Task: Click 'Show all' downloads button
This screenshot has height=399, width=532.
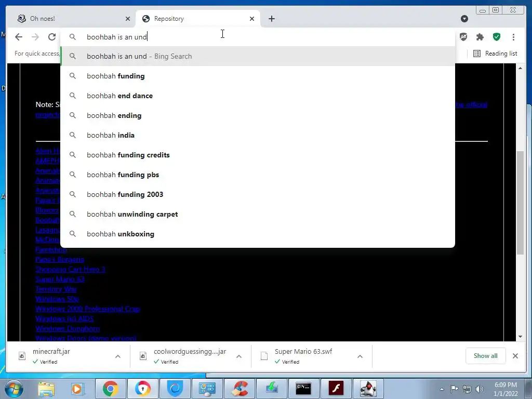Action: click(486, 356)
